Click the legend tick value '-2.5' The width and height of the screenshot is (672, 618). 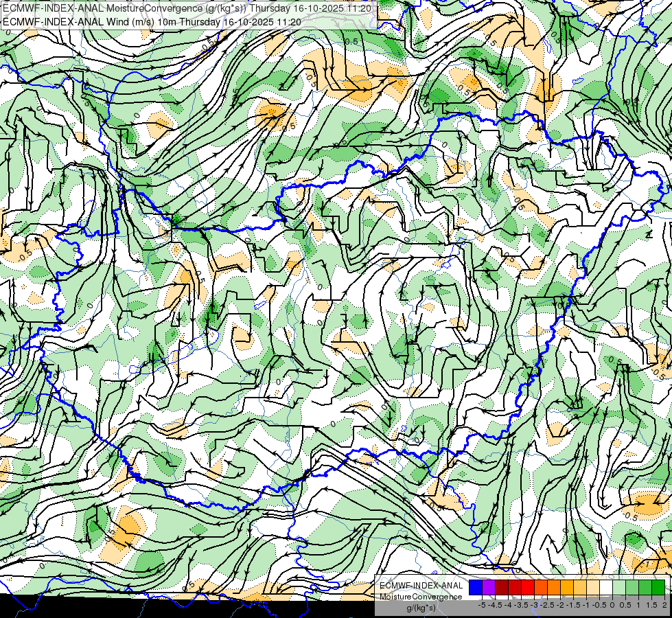(547, 605)
